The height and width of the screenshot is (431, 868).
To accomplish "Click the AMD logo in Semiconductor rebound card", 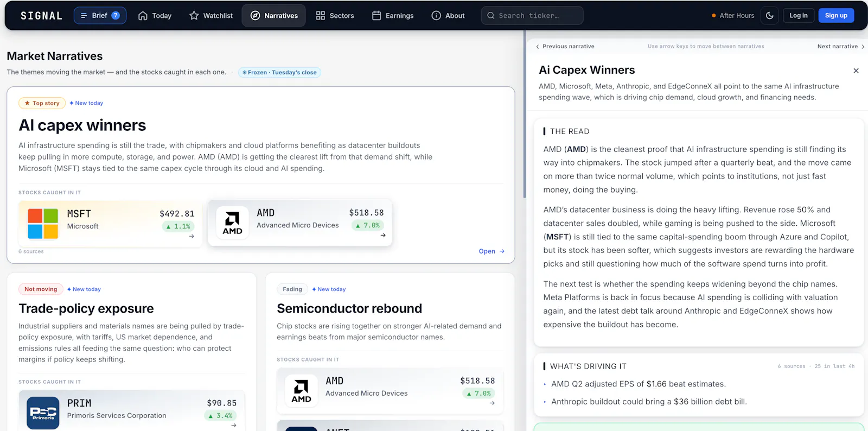I will click(x=301, y=391).
